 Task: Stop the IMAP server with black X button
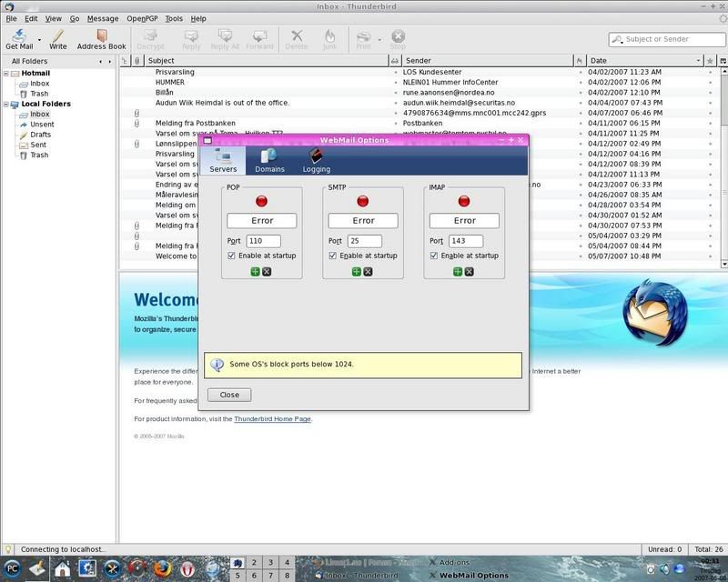pos(469,272)
